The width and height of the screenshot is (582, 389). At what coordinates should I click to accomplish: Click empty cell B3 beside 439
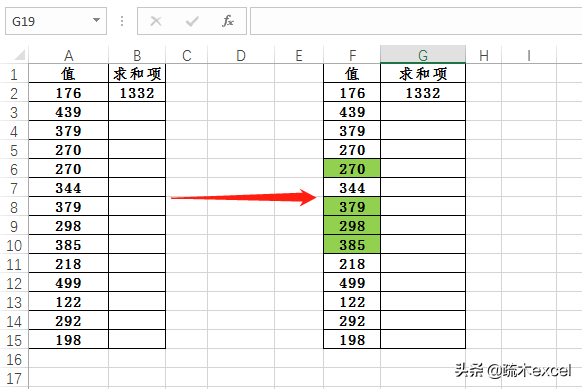(137, 111)
